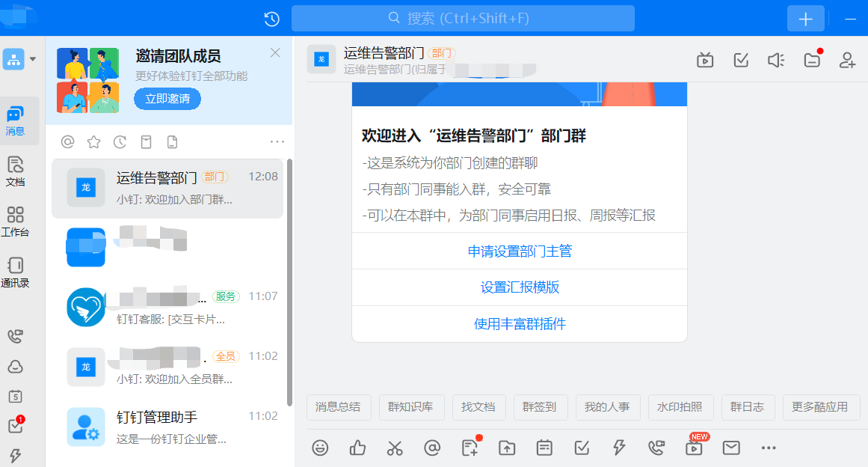This screenshot has height=467, width=868.
Task: Click the emoji smiley icon in message toolbar
Action: pos(320,448)
